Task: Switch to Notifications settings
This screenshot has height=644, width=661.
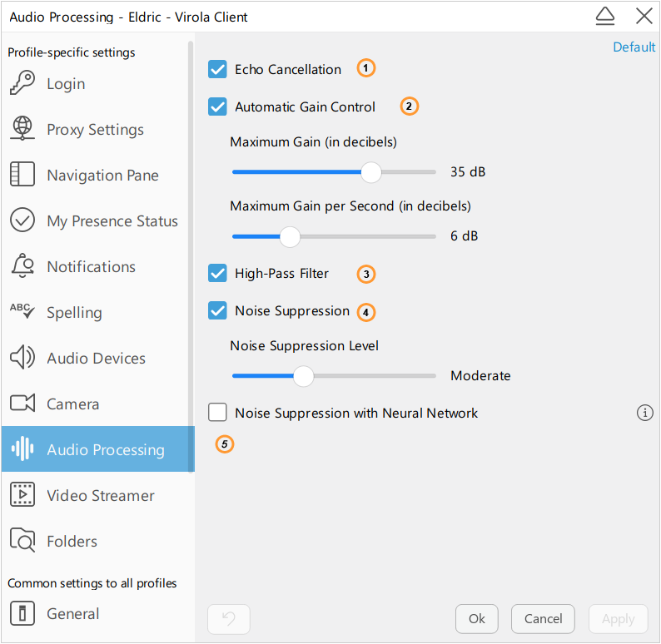Action: click(x=97, y=266)
